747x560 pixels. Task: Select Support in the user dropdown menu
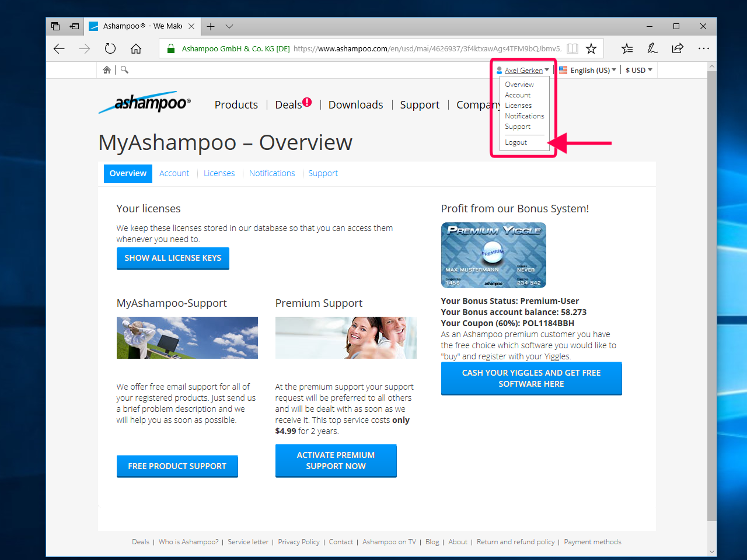(518, 127)
